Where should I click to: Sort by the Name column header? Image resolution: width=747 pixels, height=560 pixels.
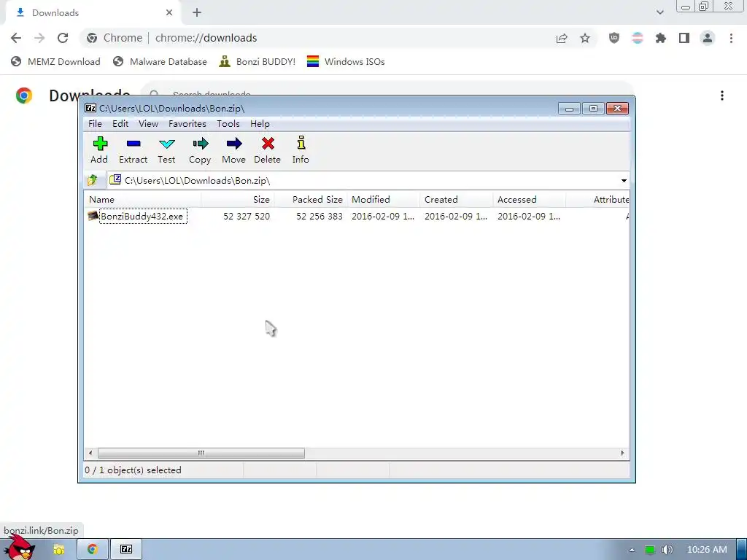click(x=142, y=200)
